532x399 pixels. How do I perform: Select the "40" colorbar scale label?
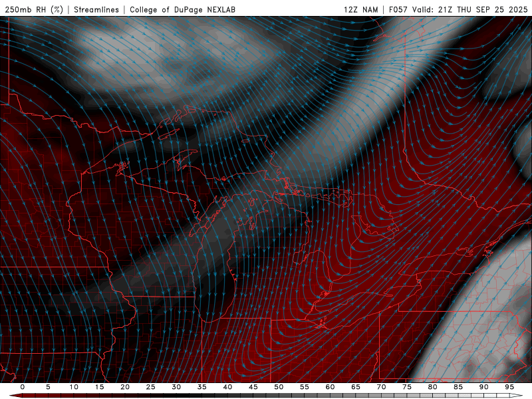pos(227,387)
